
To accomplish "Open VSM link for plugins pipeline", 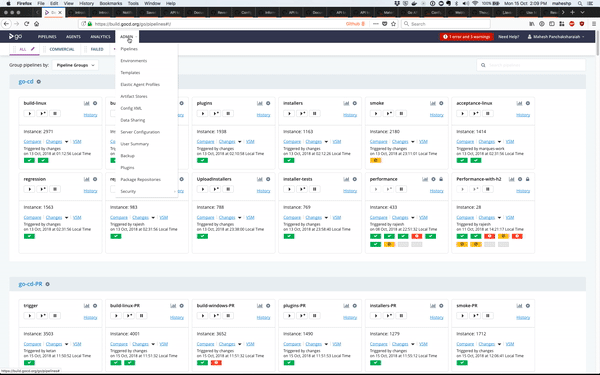I will coord(250,142).
